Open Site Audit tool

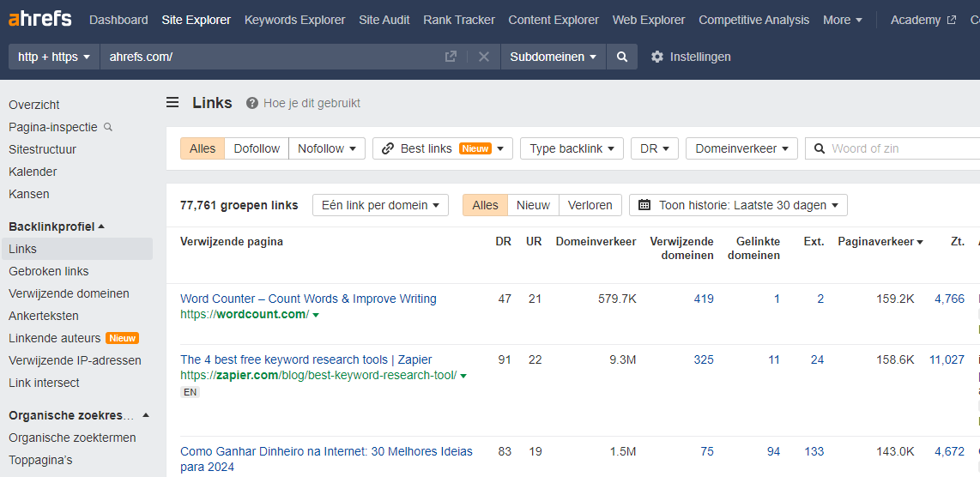coord(384,20)
